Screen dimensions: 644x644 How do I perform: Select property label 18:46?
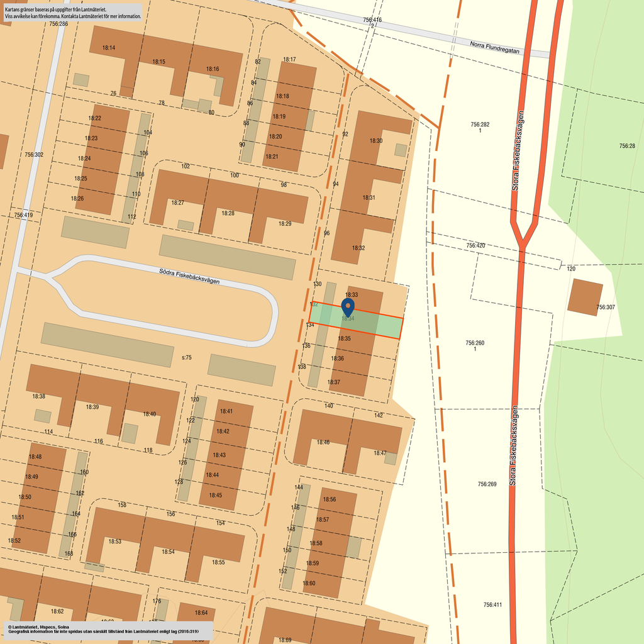tap(323, 442)
